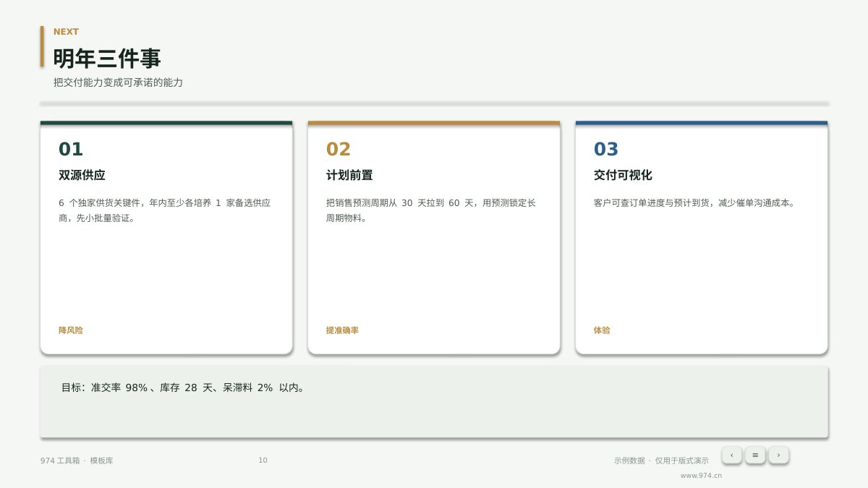Click the 示例数据 · 仅用于版式演示 footer note

661,461
